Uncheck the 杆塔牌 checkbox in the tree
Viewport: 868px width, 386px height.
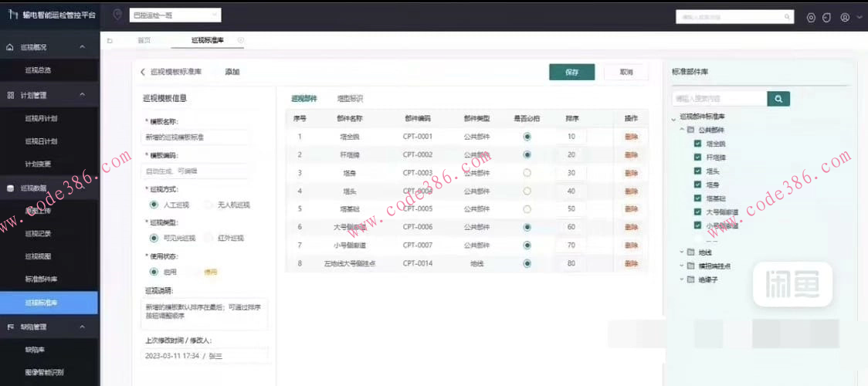click(x=697, y=157)
